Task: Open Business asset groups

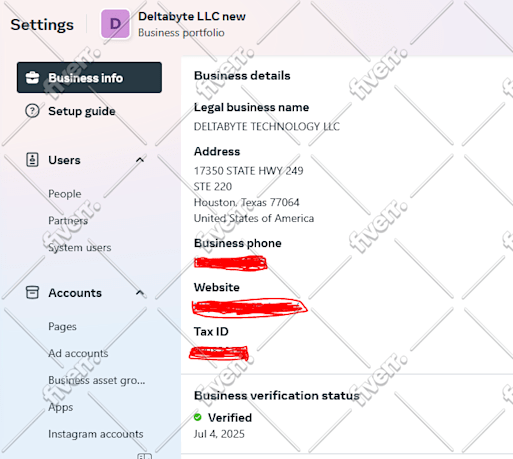Action: tap(97, 380)
